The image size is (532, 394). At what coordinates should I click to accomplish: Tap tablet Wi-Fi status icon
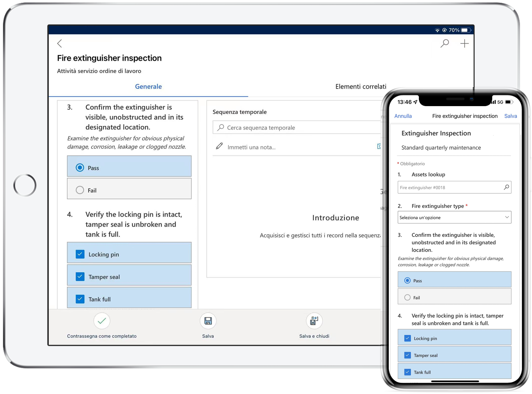coord(438,30)
